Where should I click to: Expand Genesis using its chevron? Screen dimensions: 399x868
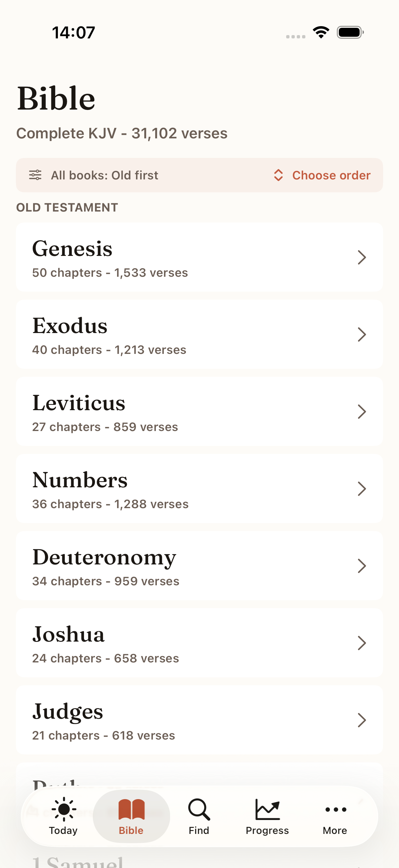pyautogui.click(x=362, y=258)
